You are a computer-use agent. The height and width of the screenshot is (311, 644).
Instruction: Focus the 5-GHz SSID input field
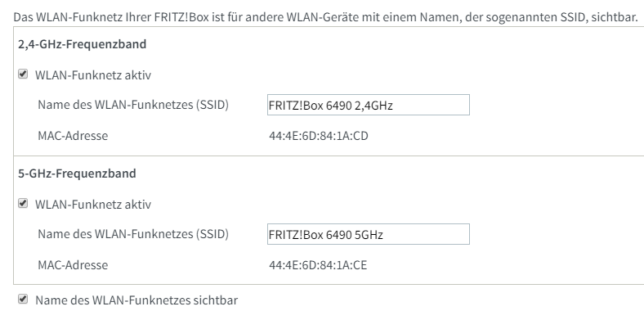[369, 234]
